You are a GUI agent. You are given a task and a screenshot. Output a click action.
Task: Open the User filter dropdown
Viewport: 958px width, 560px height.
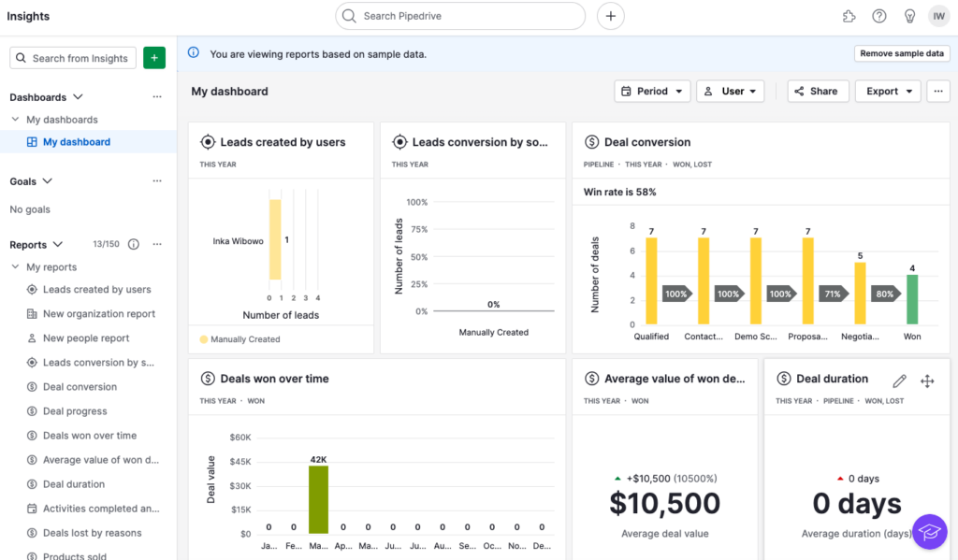point(730,92)
